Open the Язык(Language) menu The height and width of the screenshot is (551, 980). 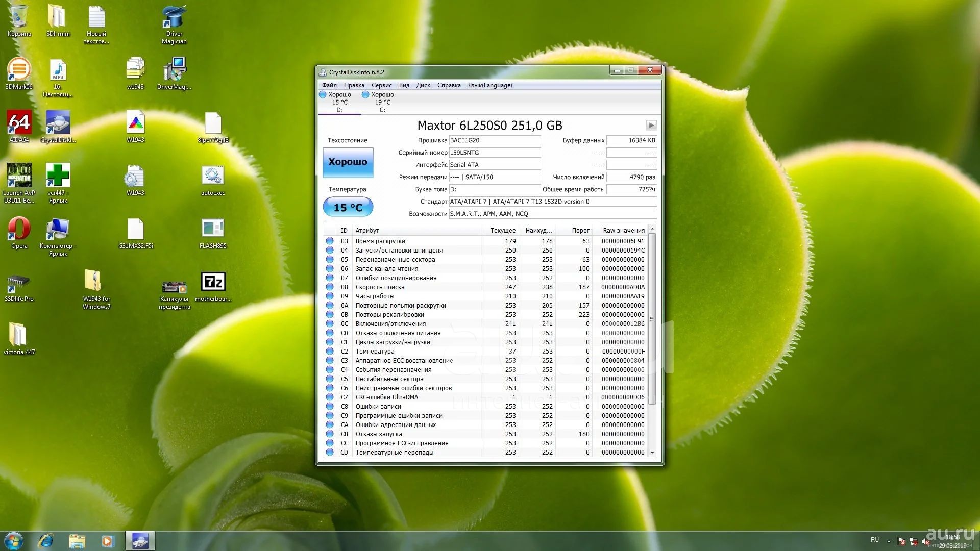[x=490, y=85]
